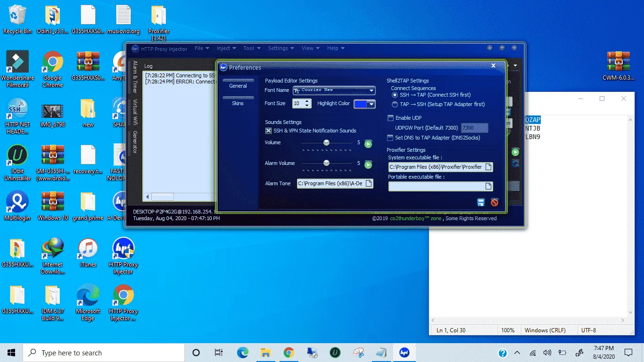
Task: Increase the Font Size using up arrow
Action: (x=308, y=101)
